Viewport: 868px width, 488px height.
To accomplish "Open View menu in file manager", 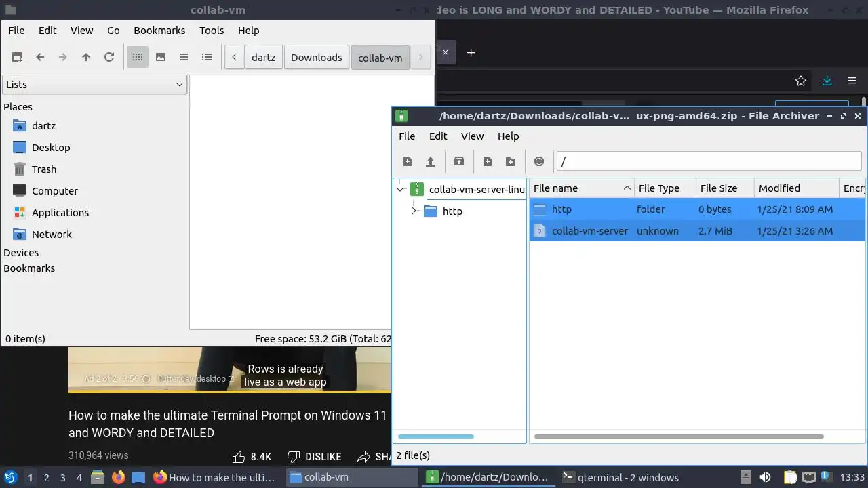I will (82, 30).
